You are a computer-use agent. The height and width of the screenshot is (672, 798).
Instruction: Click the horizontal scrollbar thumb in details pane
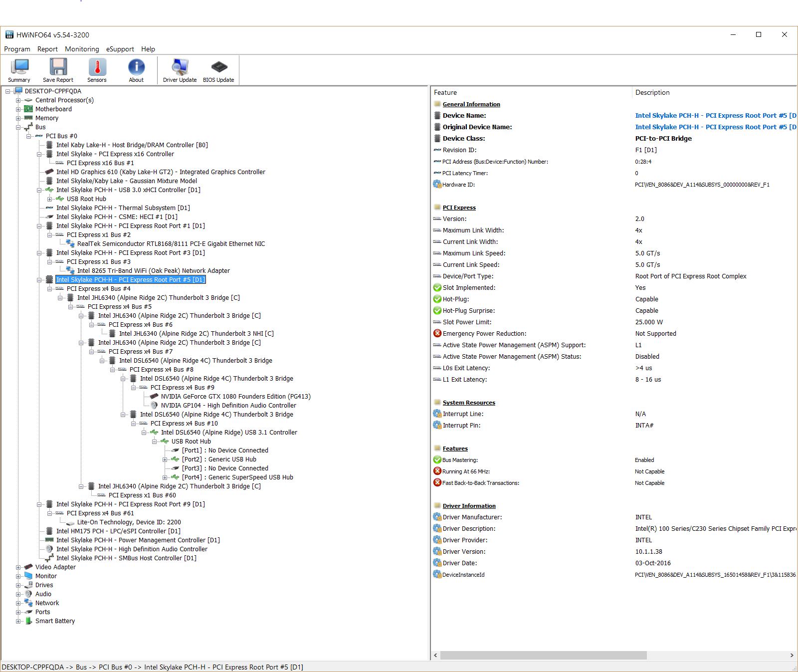[544, 655]
